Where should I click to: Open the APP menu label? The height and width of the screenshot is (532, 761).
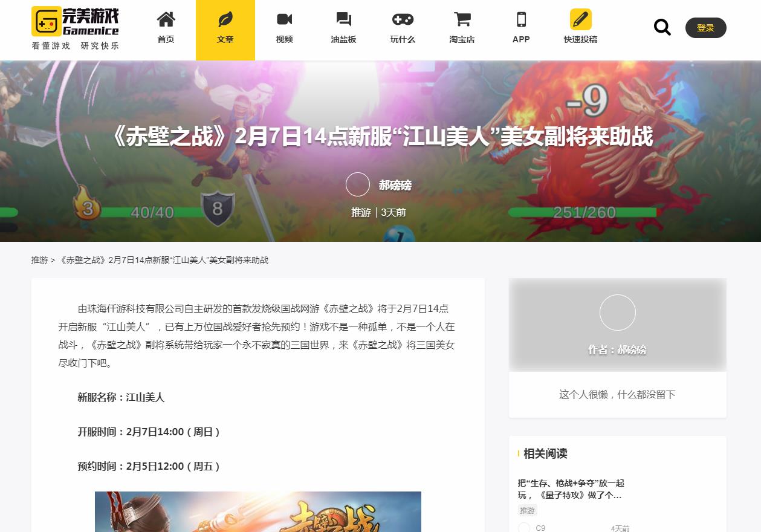521,39
